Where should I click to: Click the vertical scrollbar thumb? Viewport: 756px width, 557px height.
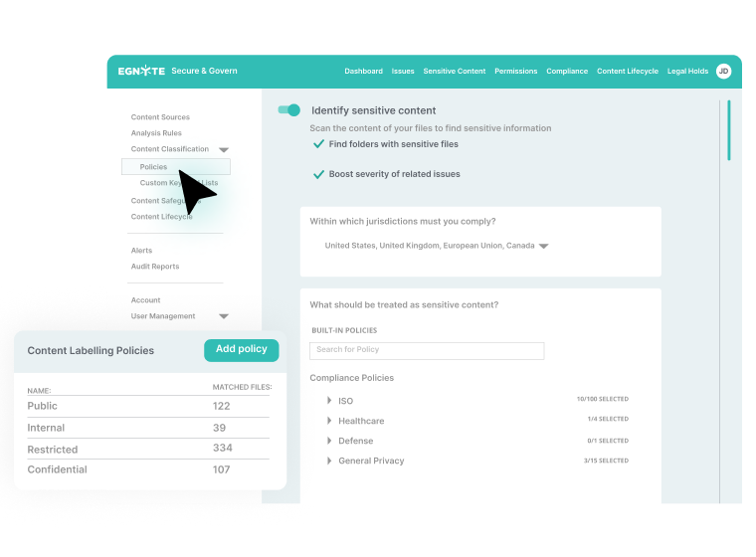(x=728, y=129)
